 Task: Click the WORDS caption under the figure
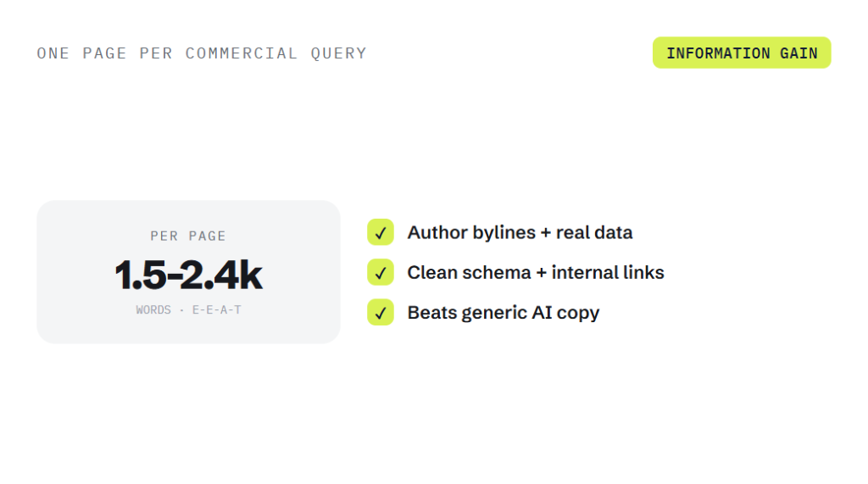(x=153, y=309)
